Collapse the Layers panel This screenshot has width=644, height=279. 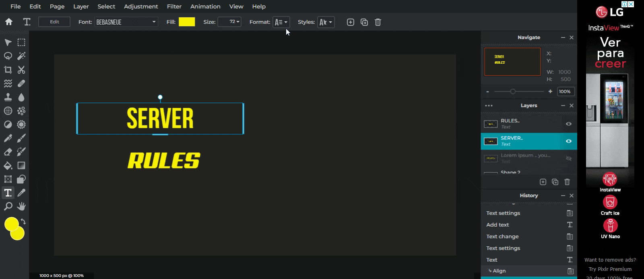pyautogui.click(x=563, y=106)
